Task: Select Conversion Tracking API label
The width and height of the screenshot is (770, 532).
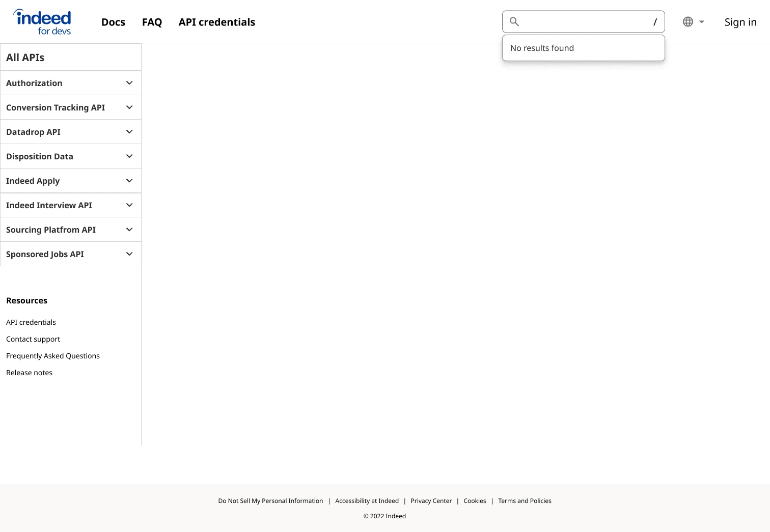Action: [x=56, y=107]
